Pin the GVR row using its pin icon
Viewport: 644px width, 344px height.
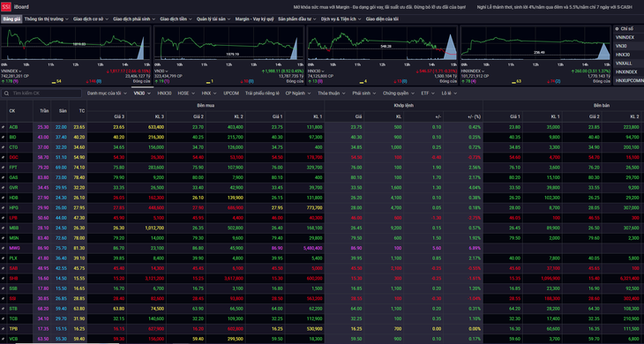(4, 188)
